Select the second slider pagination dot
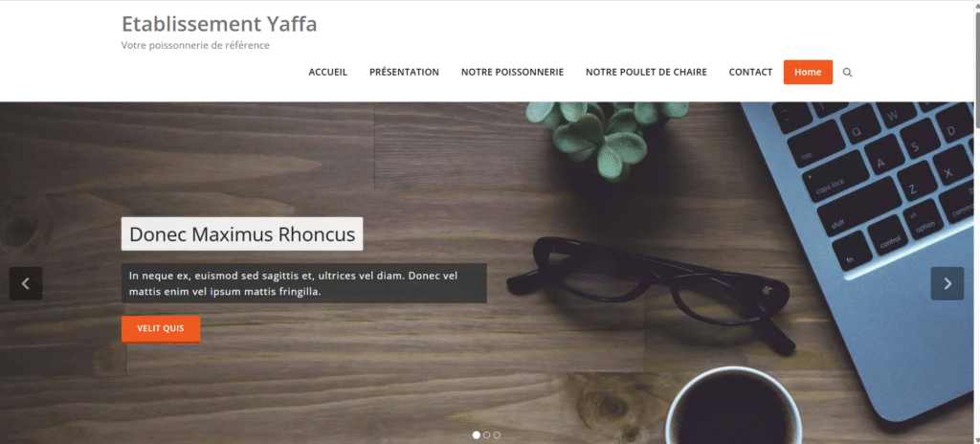The height and width of the screenshot is (444, 980). 487,434
